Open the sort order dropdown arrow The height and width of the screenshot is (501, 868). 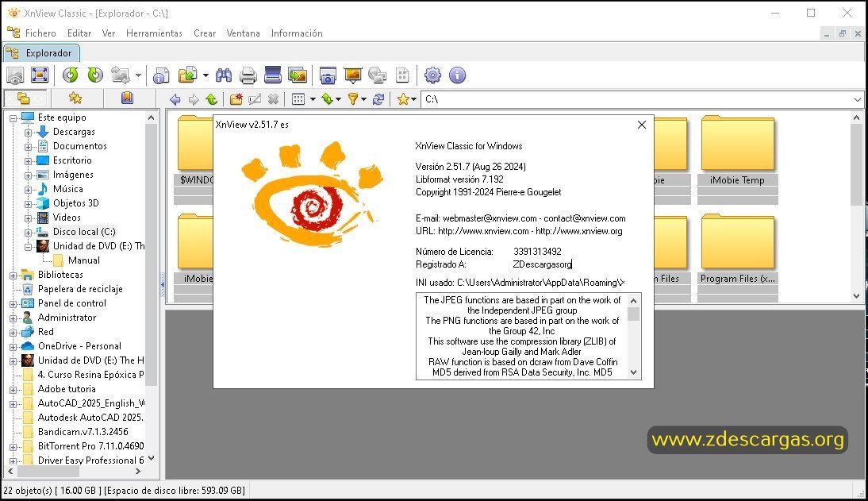click(x=338, y=100)
